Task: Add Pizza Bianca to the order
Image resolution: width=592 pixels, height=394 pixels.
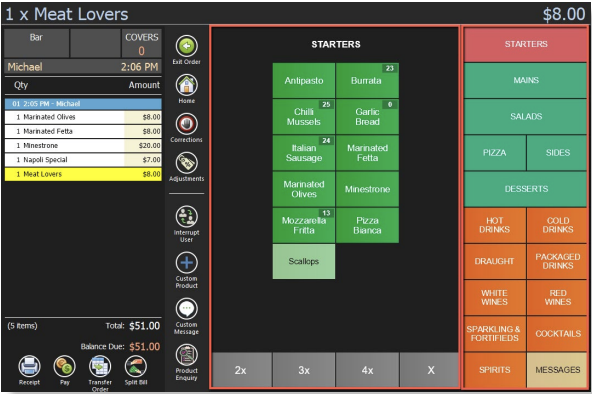Action: coord(367,226)
